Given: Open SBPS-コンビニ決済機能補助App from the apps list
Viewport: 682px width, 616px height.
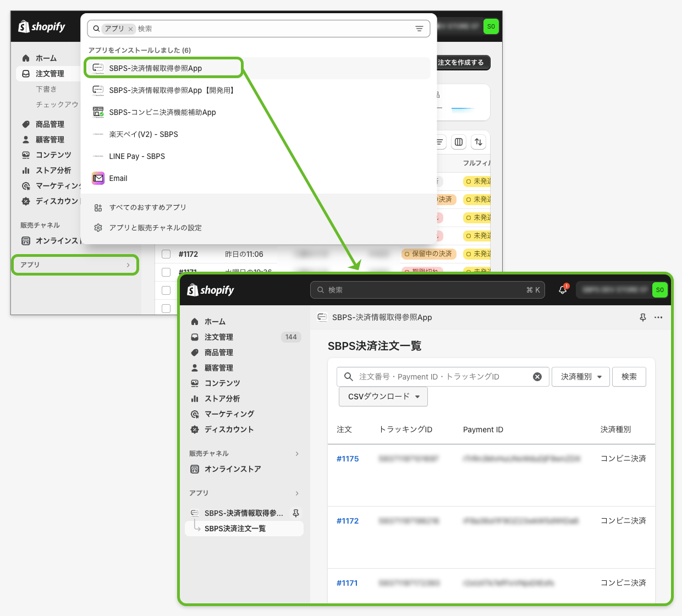Looking at the screenshot, I should click(257, 112).
